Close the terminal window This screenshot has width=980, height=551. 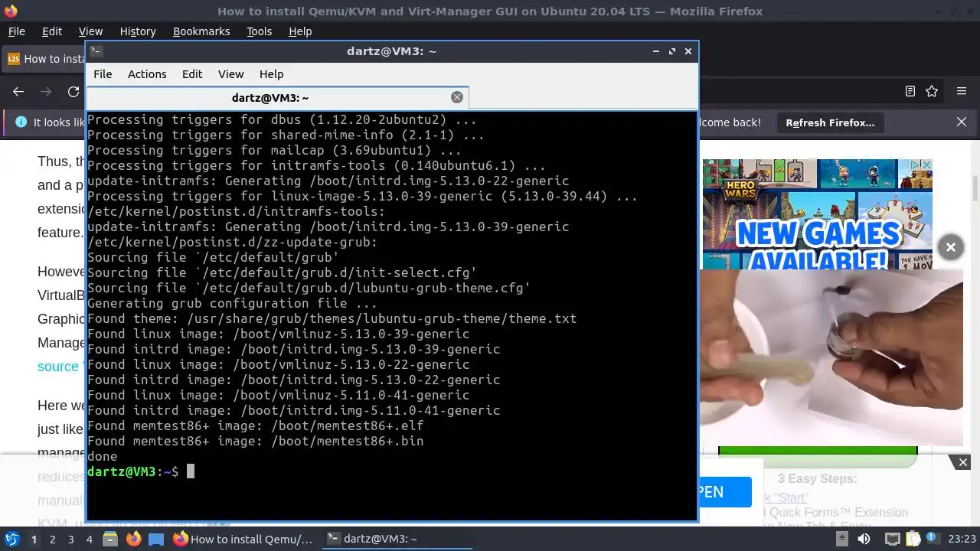point(688,51)
